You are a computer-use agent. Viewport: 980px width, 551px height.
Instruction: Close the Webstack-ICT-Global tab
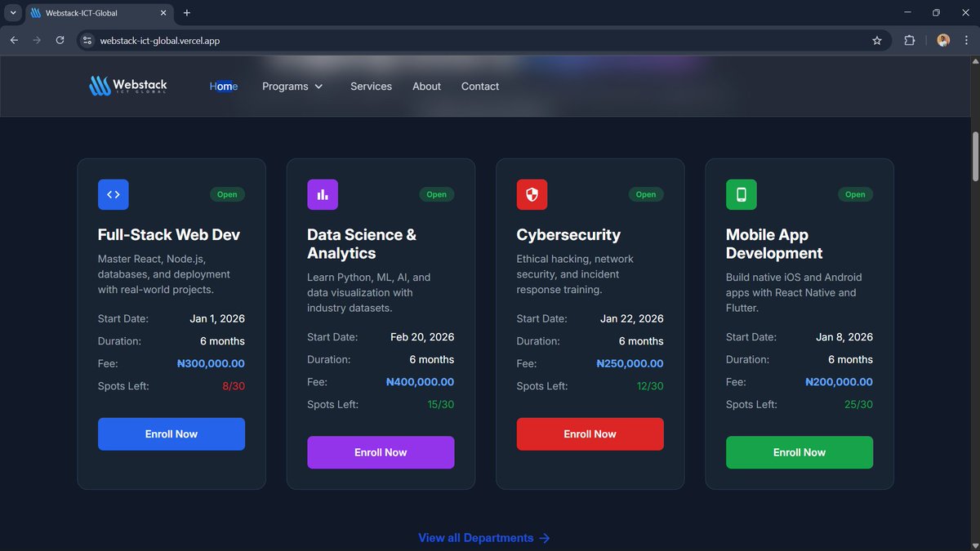point(163,13)
